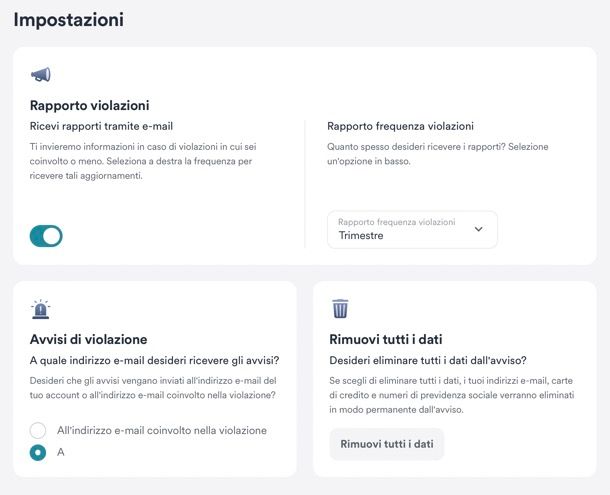Screen dimensions: 610x495
Task: Click the Avvisi di violazione heading
Action: coord(88,339)
